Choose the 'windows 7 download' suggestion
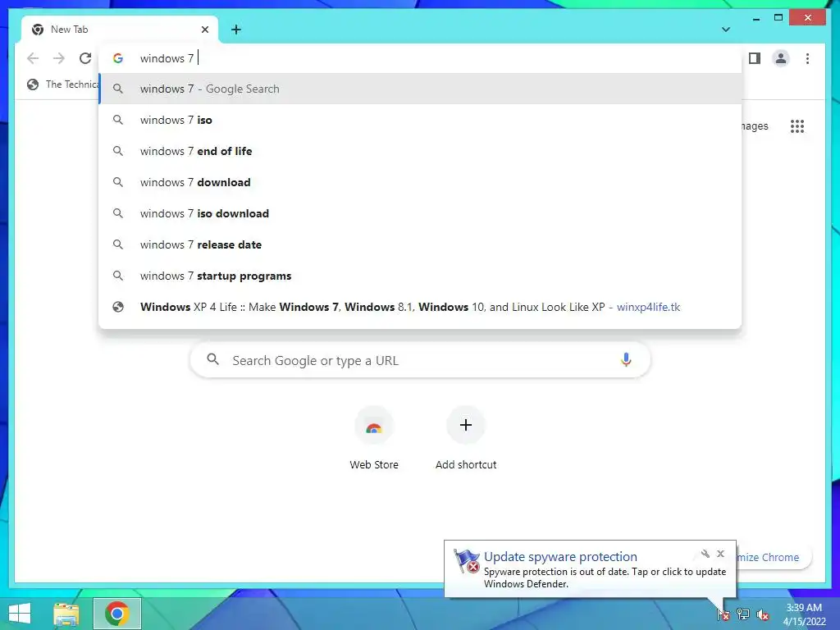The width and height of the screenshot is (840, 630). (421, 182)
